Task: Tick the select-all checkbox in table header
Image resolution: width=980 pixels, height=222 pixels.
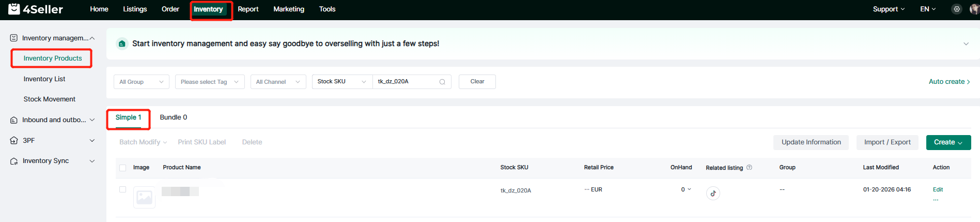Action: (x=122, y=168)
